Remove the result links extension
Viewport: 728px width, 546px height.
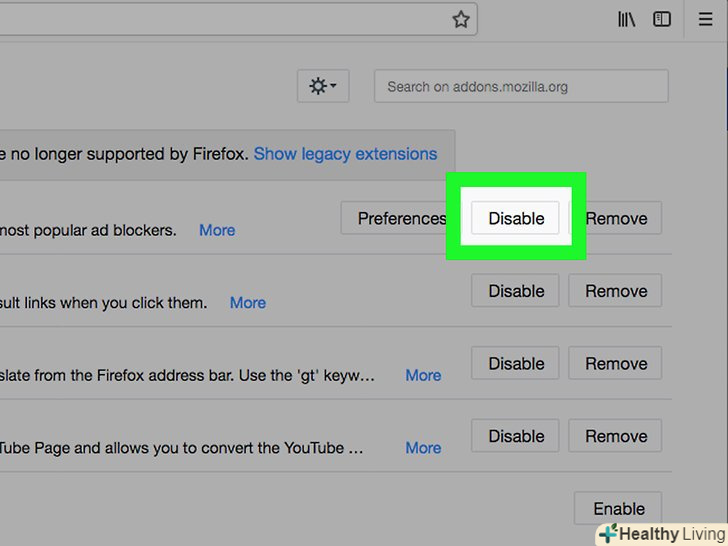616,291
